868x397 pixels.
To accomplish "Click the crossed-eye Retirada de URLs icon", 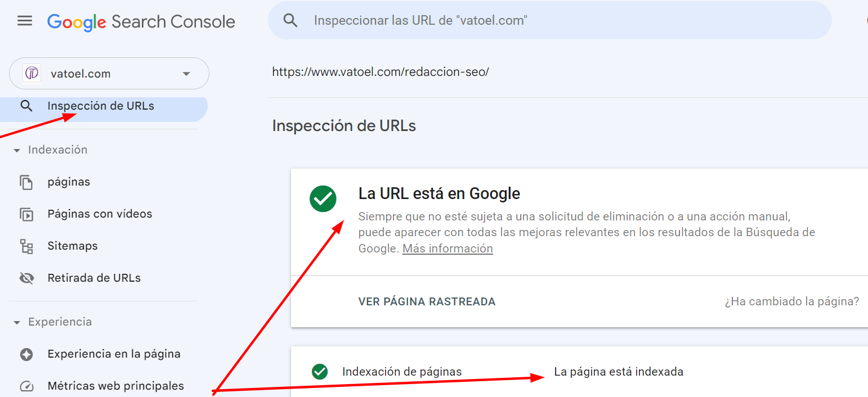I will [x=26, y=278].
